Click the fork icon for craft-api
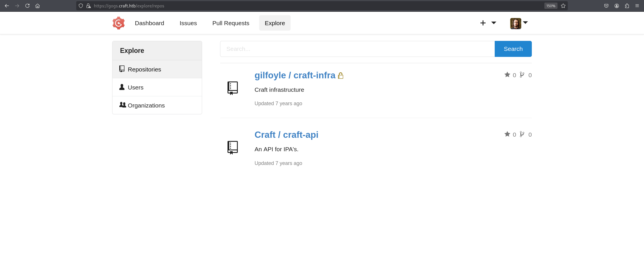644x257 pixels. coord(522,134)
